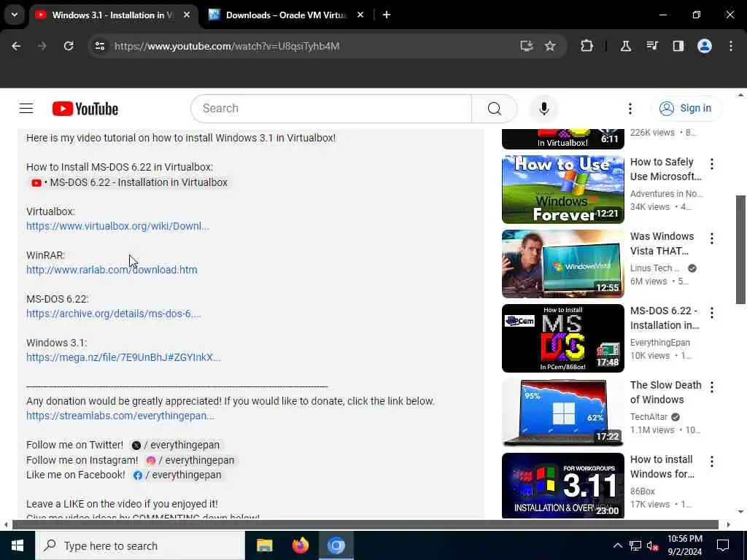This screenshot has width=747, height=560.
Task: Open options for 'How to install Windows for' video
Action: coord(712,462)
